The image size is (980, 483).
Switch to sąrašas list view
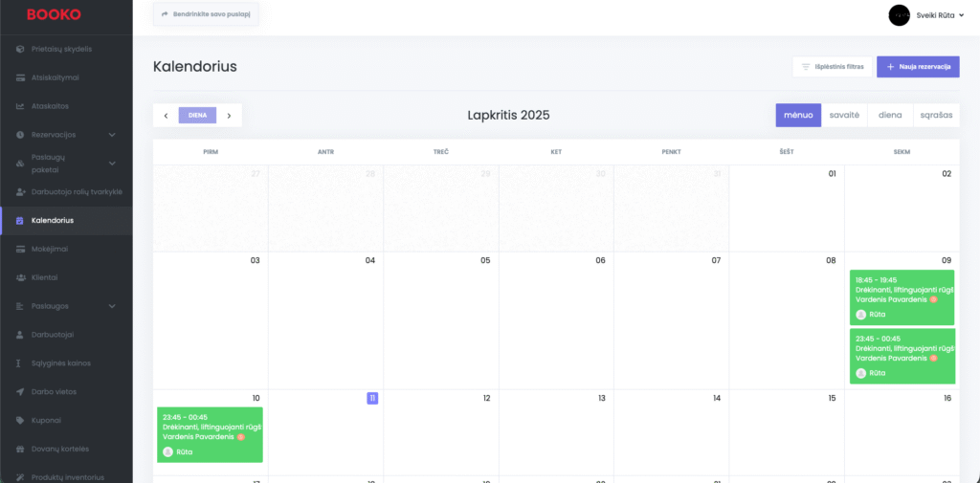936,115
